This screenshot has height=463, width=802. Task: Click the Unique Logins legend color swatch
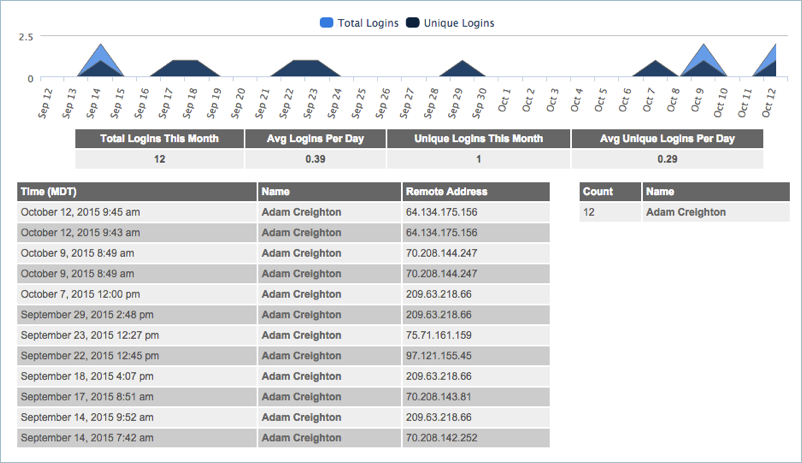pos(414,23)
